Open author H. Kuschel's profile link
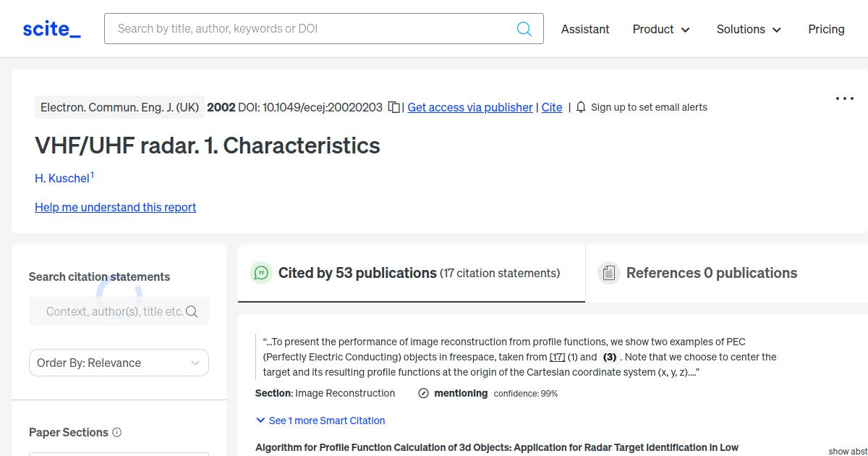Image resolution: width=868 pixels, height=456 pixels. coord(62,178)
